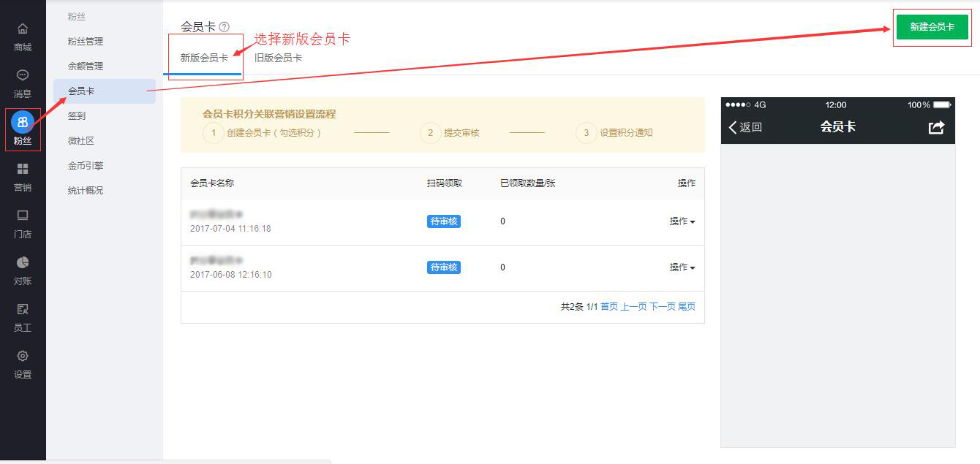Click the 员工 staff icon
Viewport: 980px width, 464px height.
[x=23, y=309]
